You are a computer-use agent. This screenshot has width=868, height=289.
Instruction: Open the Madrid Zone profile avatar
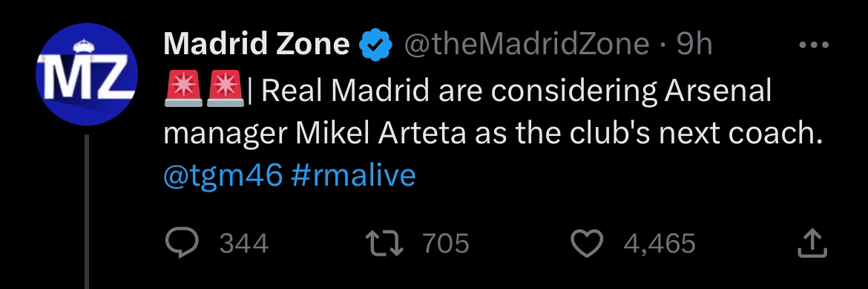pos(87,74)
